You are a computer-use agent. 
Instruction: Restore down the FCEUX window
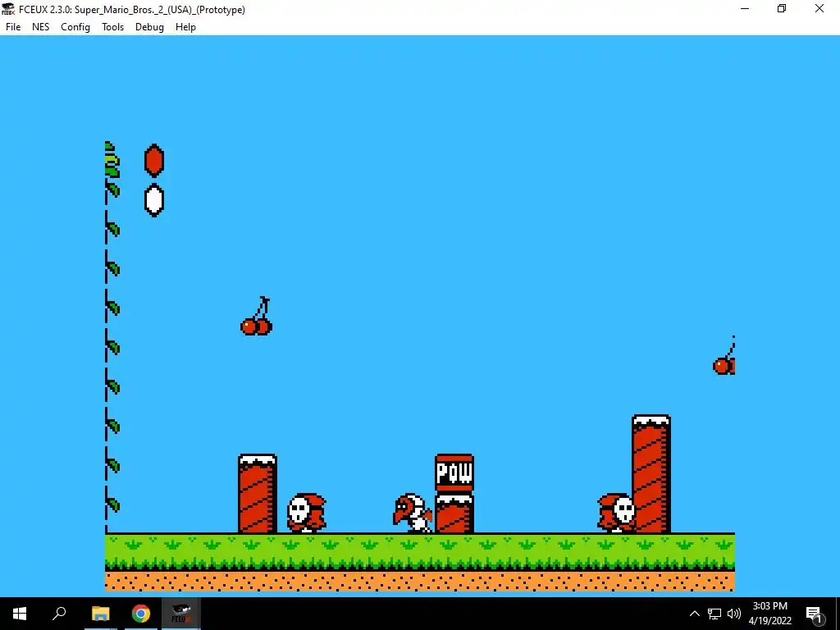click(782, 8)
